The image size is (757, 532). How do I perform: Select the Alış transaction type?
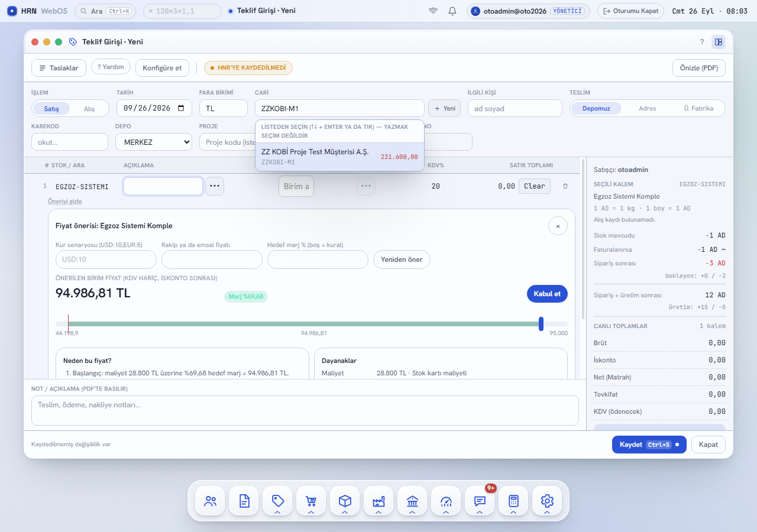pos(89,109)
